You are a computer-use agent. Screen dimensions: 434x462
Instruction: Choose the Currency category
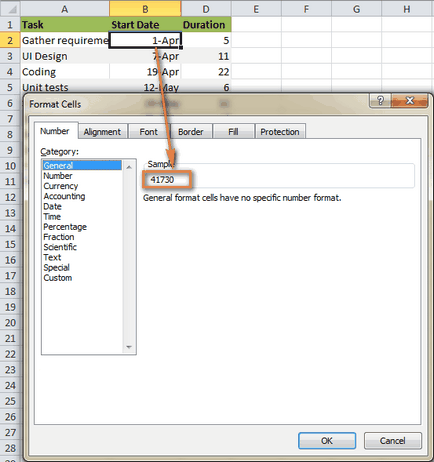coord(61,186)
